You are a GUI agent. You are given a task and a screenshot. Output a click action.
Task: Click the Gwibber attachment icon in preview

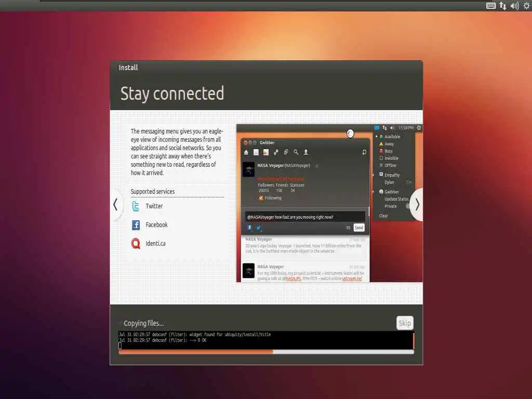286,152
